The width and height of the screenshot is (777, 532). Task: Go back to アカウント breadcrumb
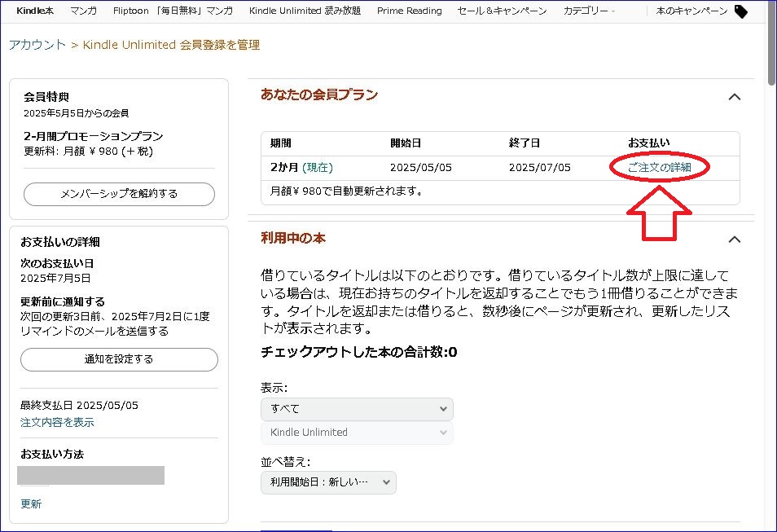click(37, 45)
